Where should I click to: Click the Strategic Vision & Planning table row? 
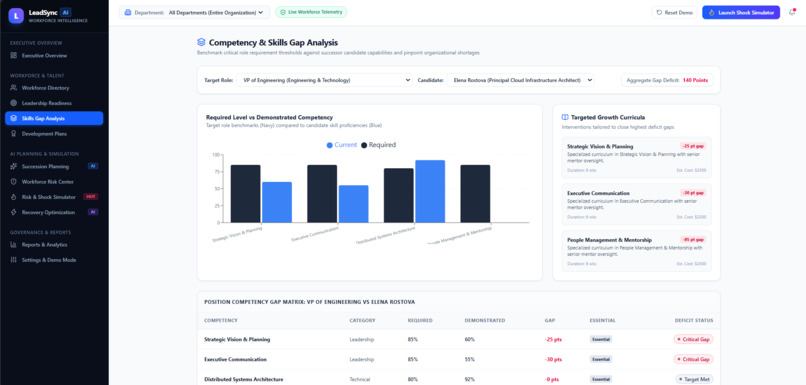click(459, 339)
